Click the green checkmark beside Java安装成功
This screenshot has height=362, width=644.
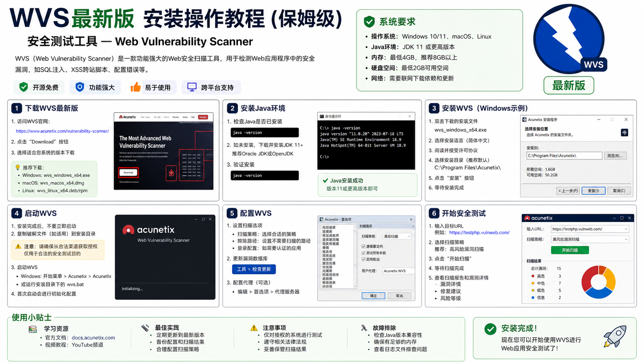(x=325, y=180)
